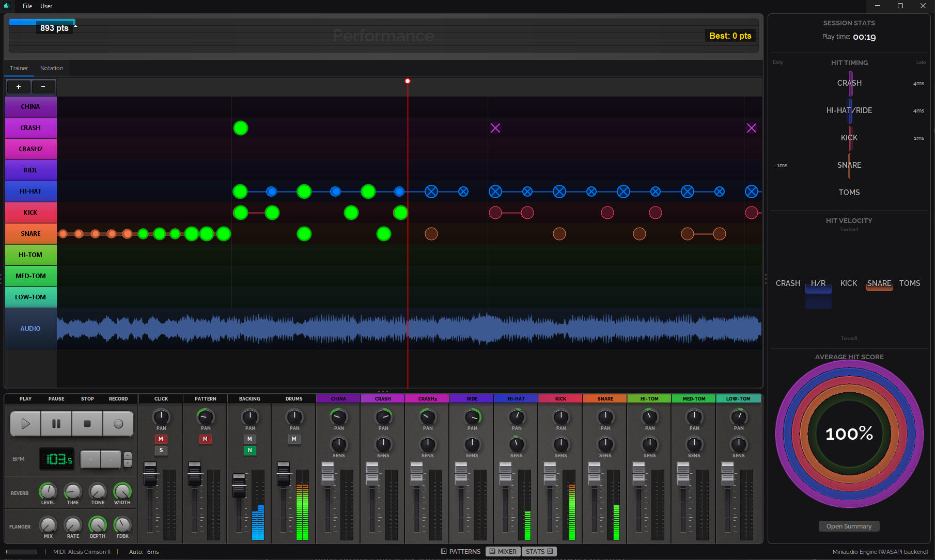Collapse the Stats panel from the bottom bar
Image resolution: width=935 pixels, height=560 pixels.
click(539, 551)
